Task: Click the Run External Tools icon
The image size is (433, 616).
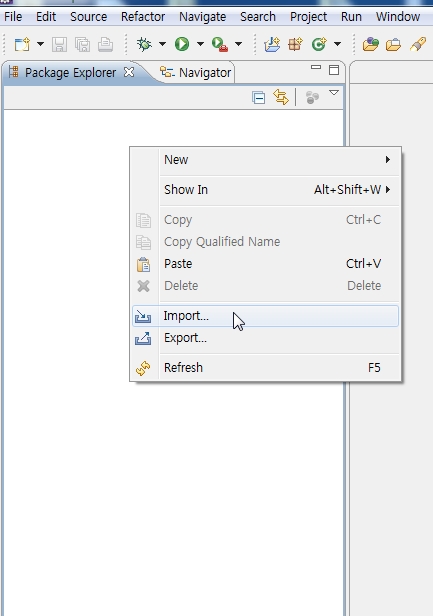Action: (x=220, y=44)
